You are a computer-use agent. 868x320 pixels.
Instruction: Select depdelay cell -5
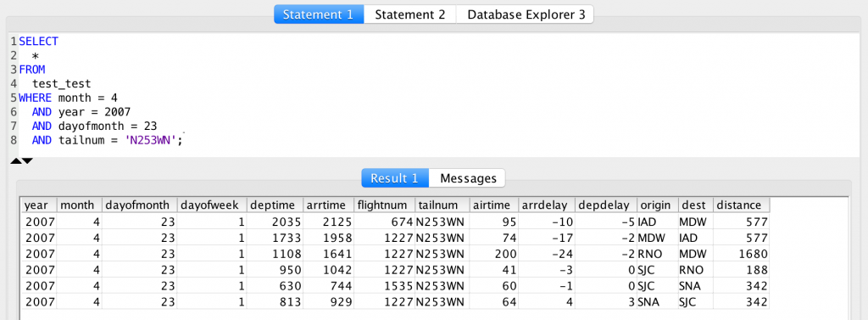pos(606,222)
